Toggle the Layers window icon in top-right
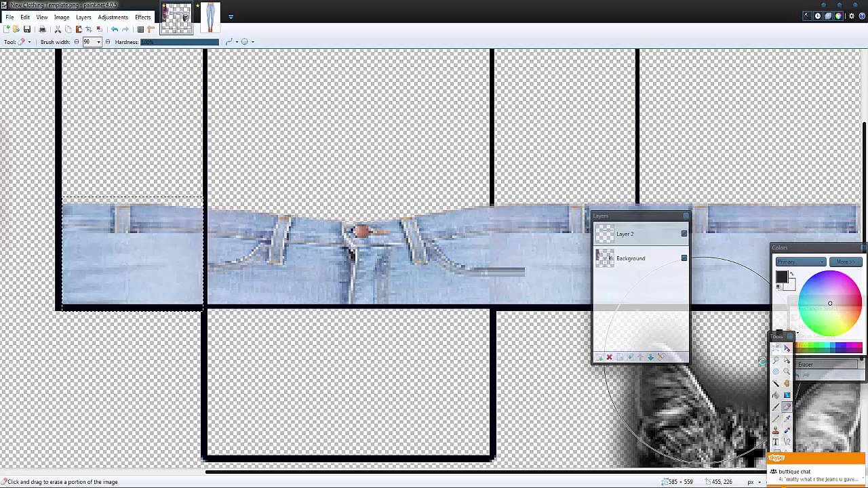Viewport: 868px width, 488px height. [828, 16]
